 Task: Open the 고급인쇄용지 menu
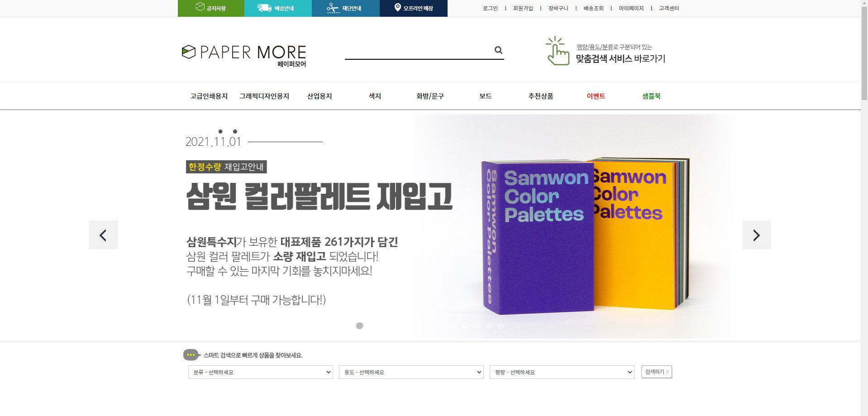(x=209, y=96)
